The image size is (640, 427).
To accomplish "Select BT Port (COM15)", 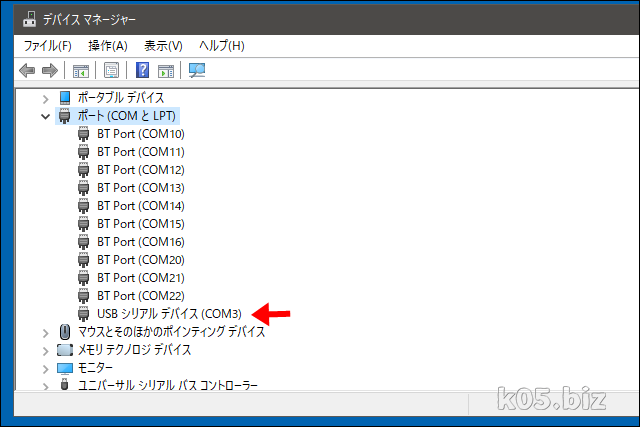I will point(141,224).
